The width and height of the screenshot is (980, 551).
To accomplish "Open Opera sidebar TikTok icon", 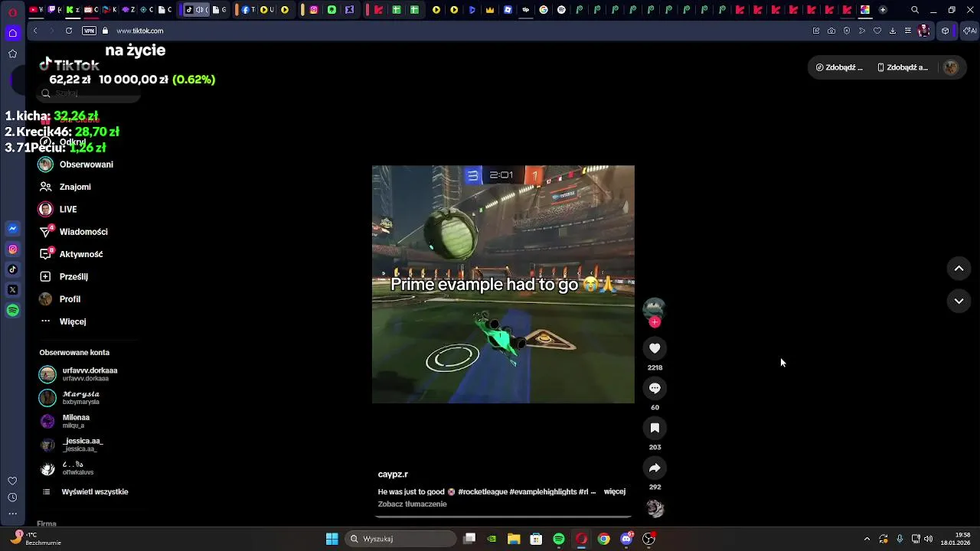I will [x=12, y=269].
